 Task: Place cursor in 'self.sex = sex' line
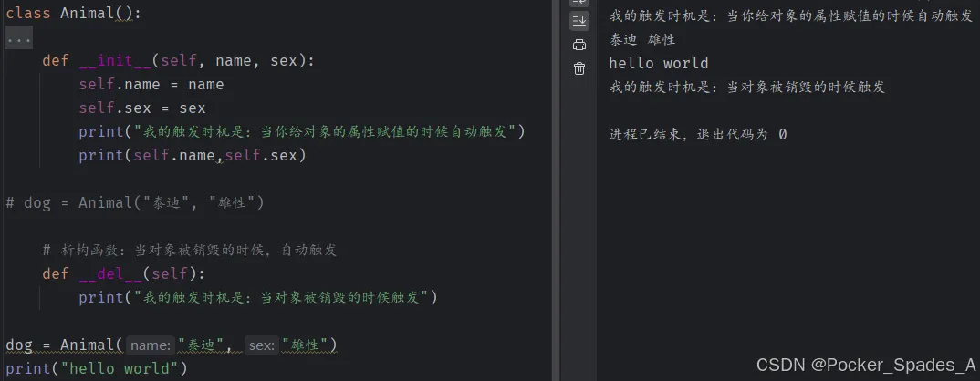point(141,108)
